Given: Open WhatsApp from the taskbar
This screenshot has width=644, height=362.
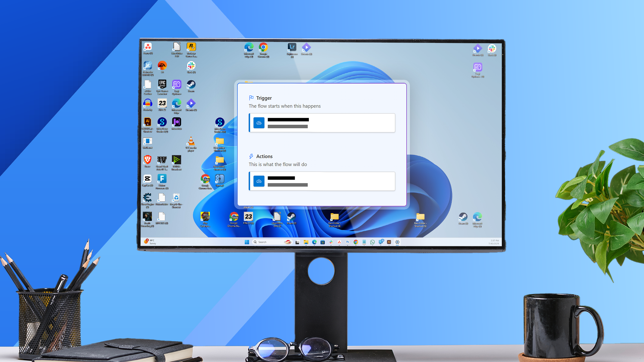Looking at the screenshot, I should tap(372, 242).
